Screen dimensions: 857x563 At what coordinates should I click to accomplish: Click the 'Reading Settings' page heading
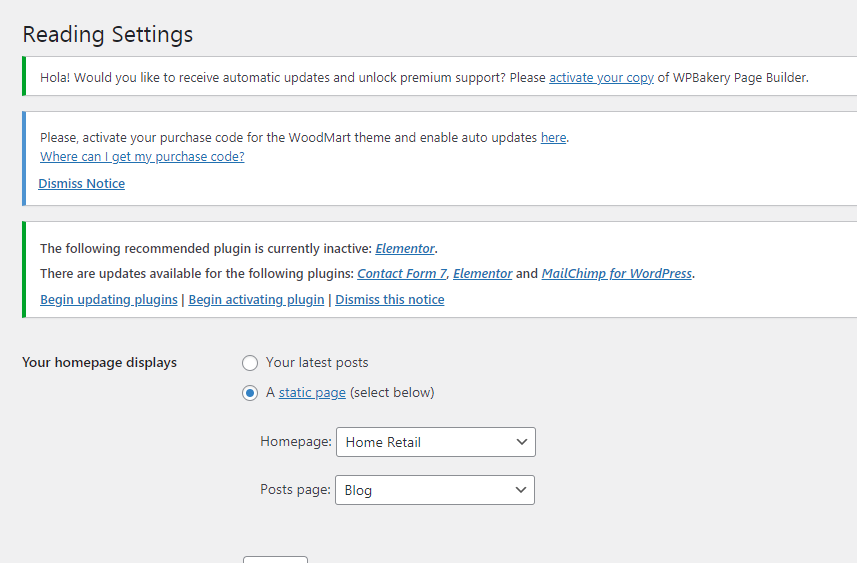click(108, 34)
